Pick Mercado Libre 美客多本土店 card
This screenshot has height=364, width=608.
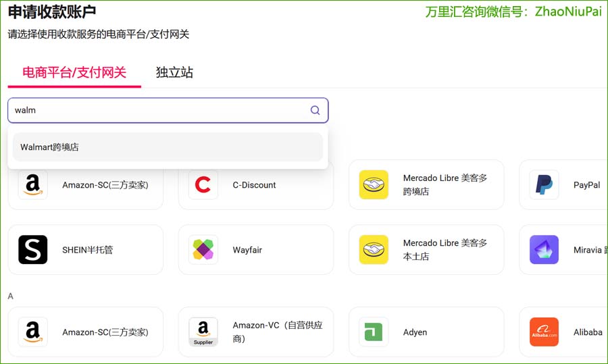pyautogui.click(x=426, y=250)
